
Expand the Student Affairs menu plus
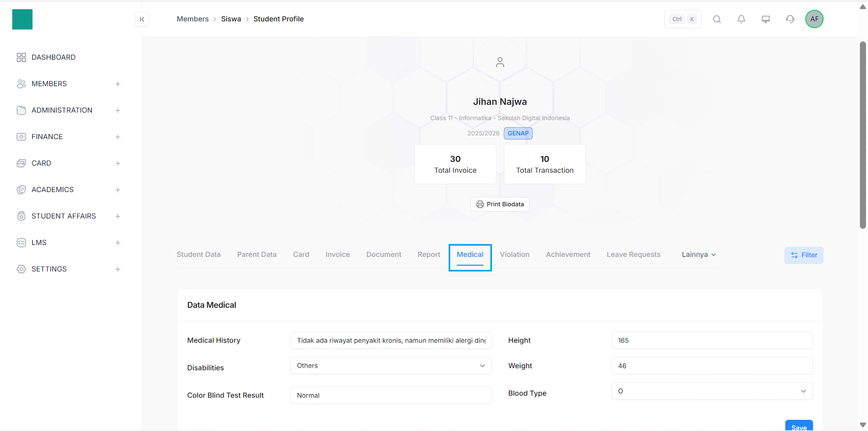[x=118, y=216]
